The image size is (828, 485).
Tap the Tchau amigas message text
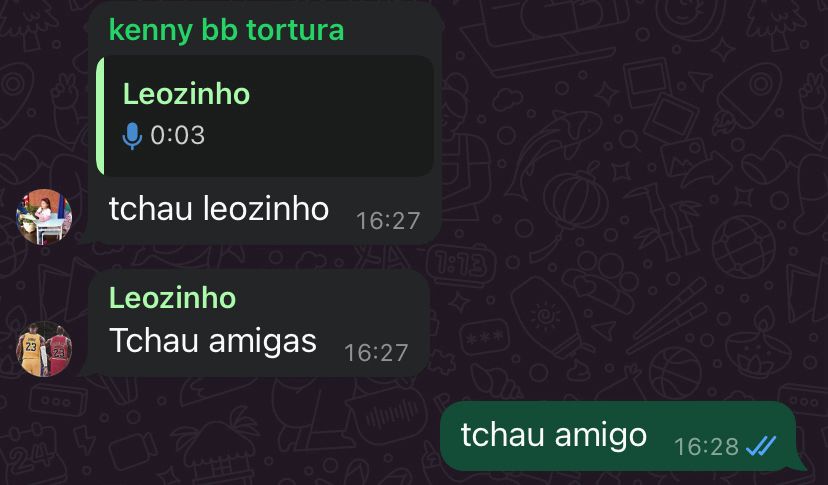(213, 340)
